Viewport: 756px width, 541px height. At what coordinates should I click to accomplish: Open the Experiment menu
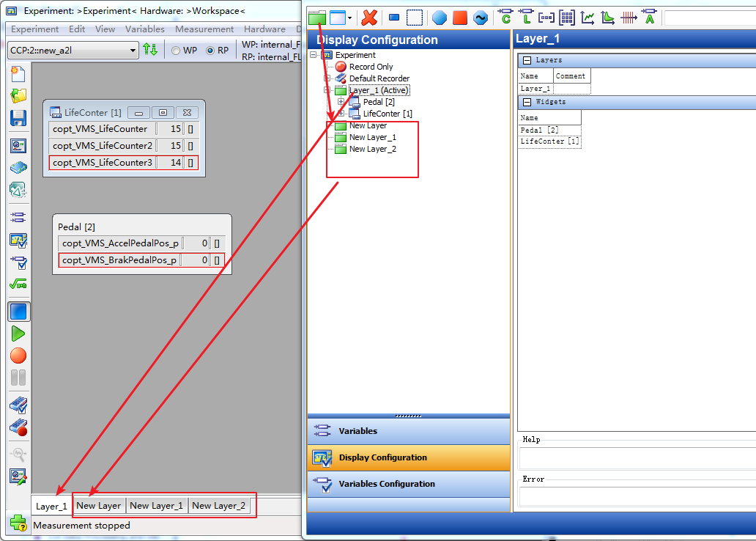pos(34,29)
